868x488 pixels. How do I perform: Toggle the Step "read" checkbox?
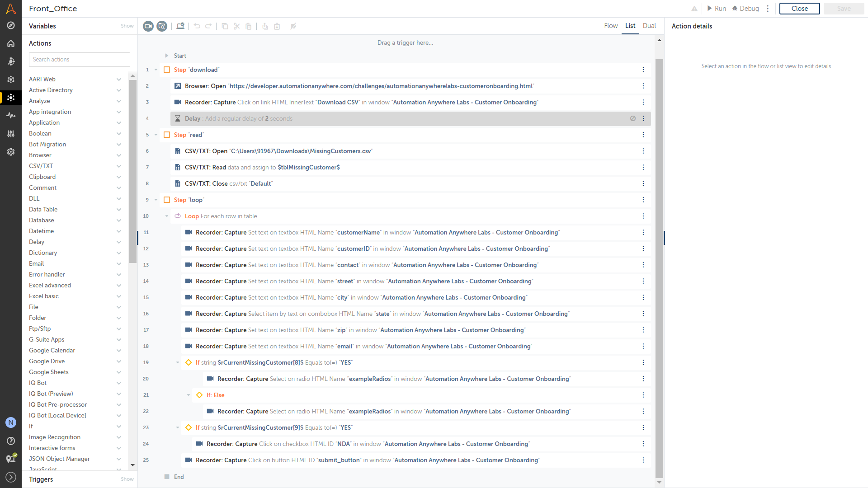pos(167,135)
